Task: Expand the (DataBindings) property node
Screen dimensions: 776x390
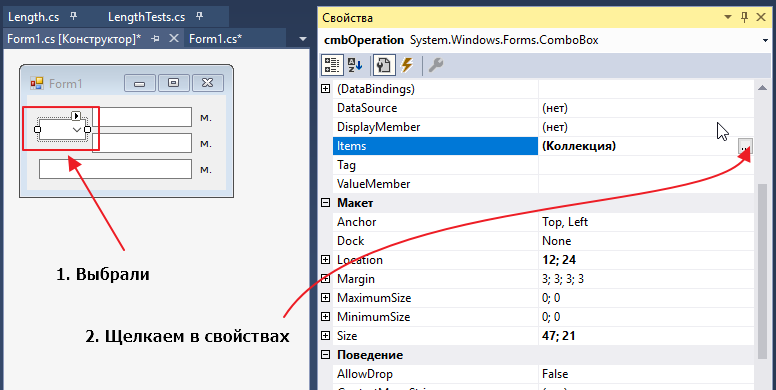Action: [326, 89]
